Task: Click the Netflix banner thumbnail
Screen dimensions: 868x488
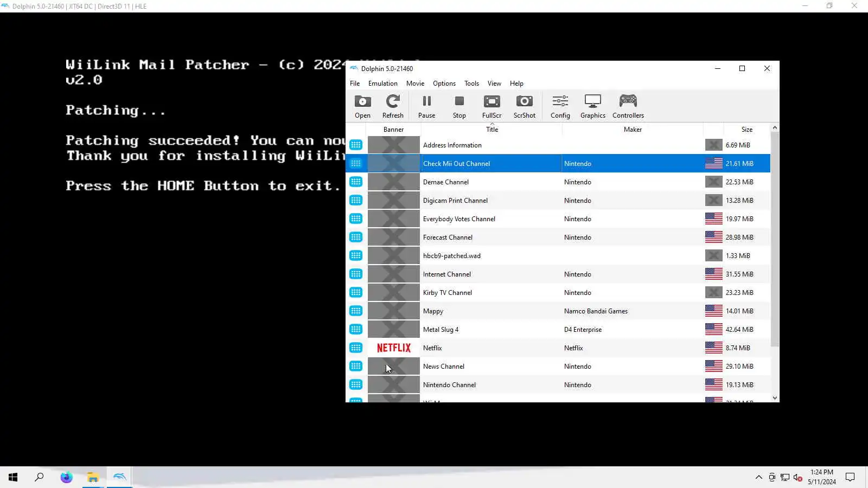Action: pos(394,348)
